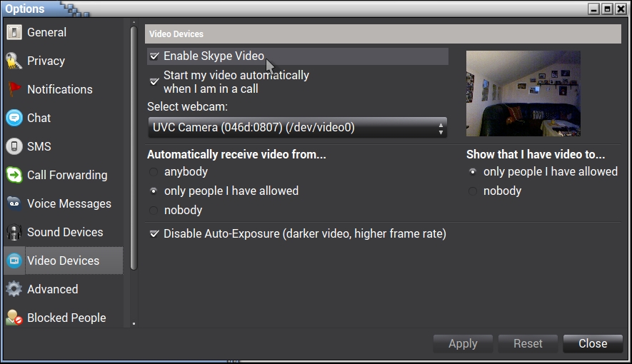Image resolution: width=632 pixels, height=364 pixels.
Task: Click the Chat bubble icon
Action: click(14, 118)
